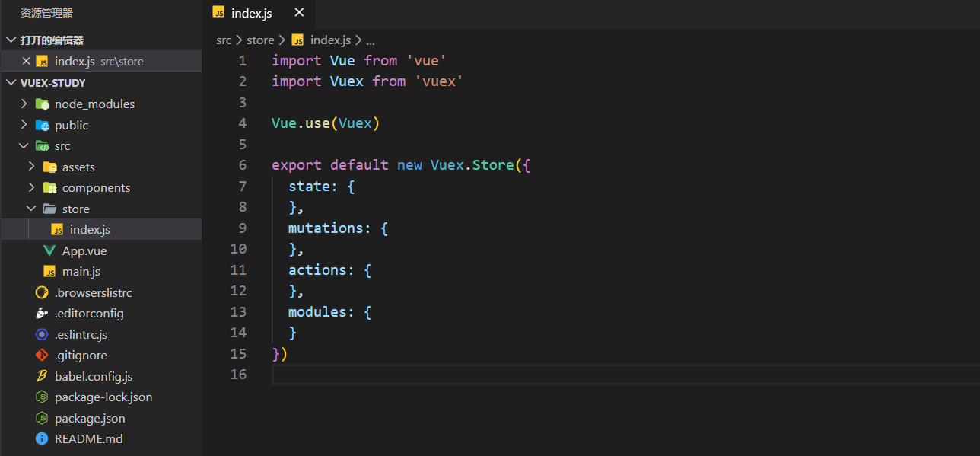The height and width of the screenshot is (456, 980).
Task: Click the README.md info icon
Action: 42,439
